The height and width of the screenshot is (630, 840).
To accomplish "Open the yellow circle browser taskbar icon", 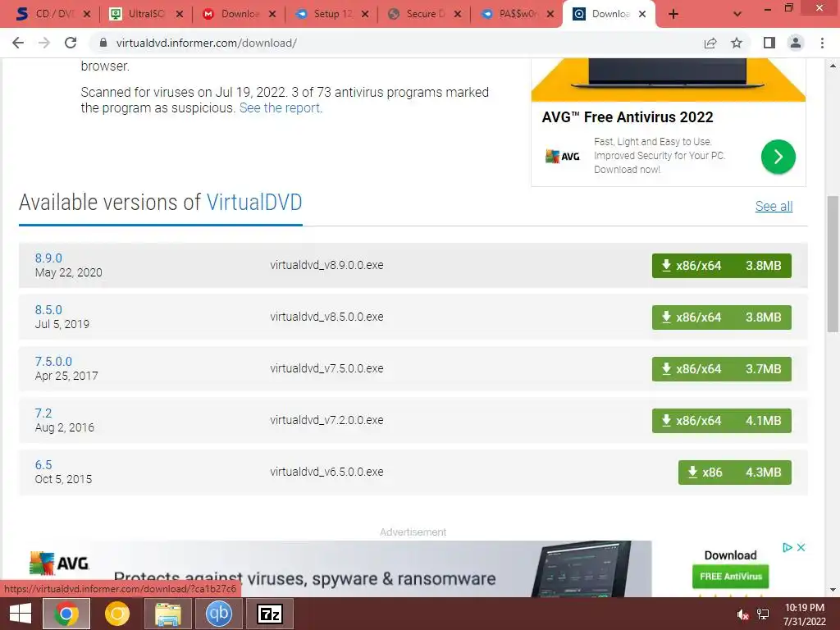I will click(116, 614).
